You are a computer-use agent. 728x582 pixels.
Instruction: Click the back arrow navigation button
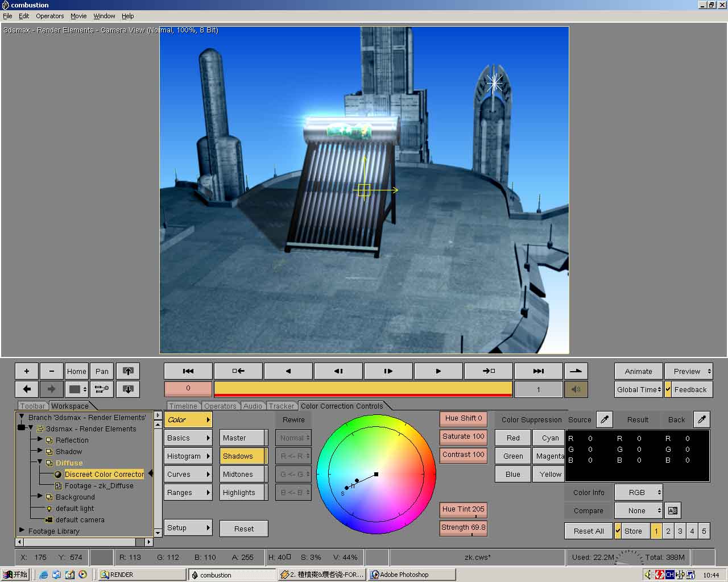tap(27, 389)
